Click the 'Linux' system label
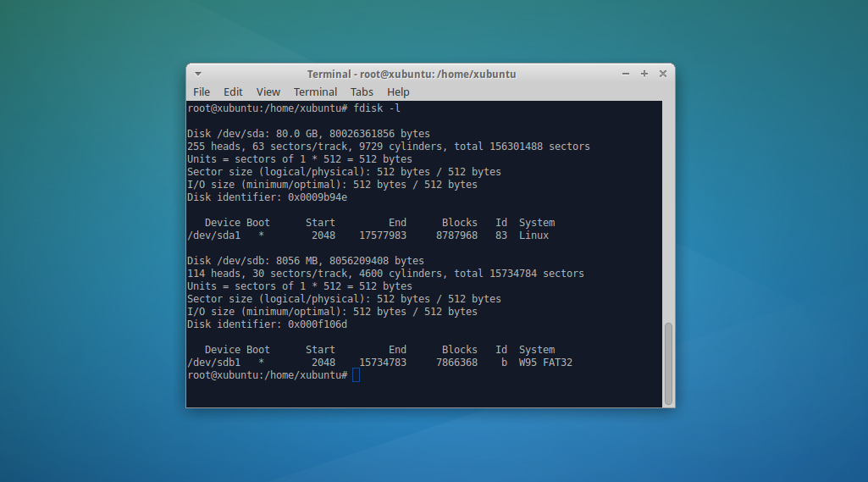The width and height of the screenshot is (868, 482). tap(534, 235)
